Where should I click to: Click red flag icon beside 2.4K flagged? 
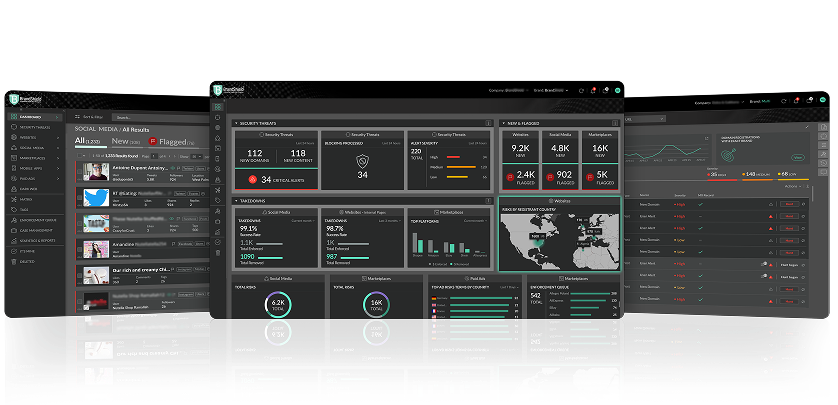coord(509,176)
